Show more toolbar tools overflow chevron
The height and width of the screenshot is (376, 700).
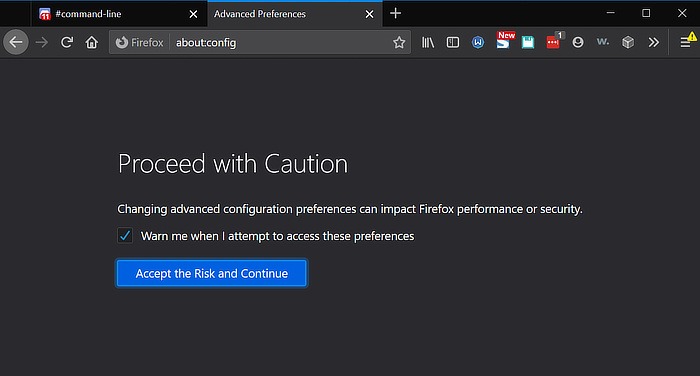pyautogui.click(x=654, y=42)
